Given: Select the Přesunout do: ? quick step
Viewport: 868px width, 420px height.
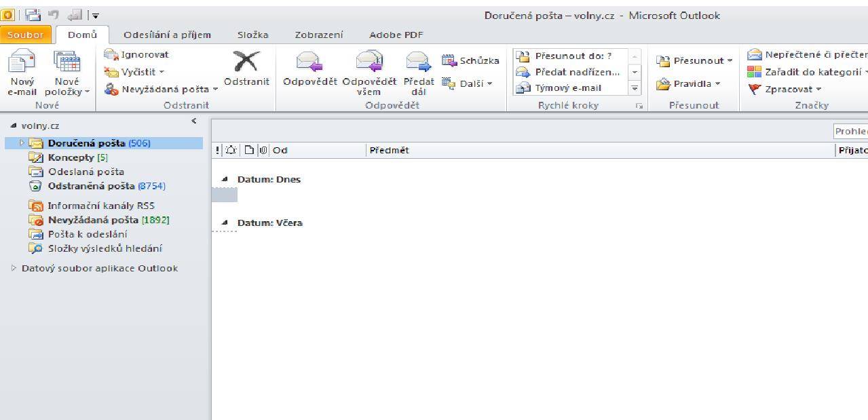Looking at the screenshot, I should point(570,56).
